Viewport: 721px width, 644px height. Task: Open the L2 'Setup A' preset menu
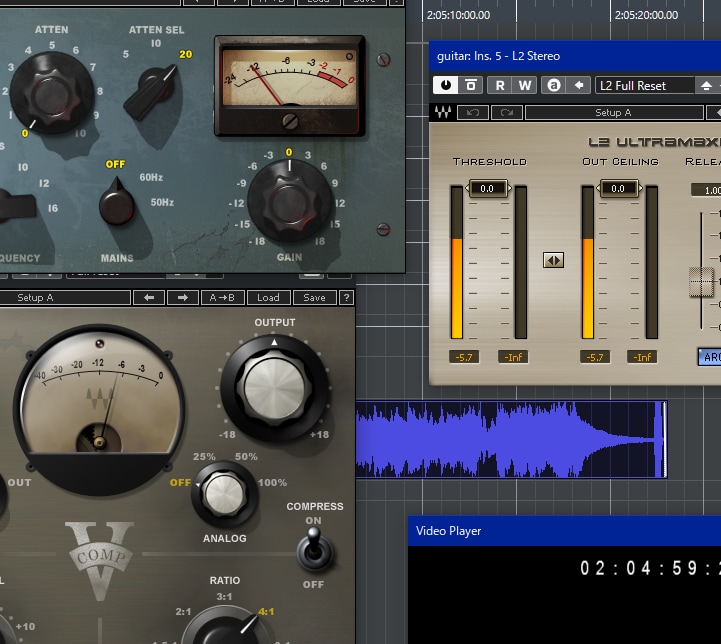(614, 113)
